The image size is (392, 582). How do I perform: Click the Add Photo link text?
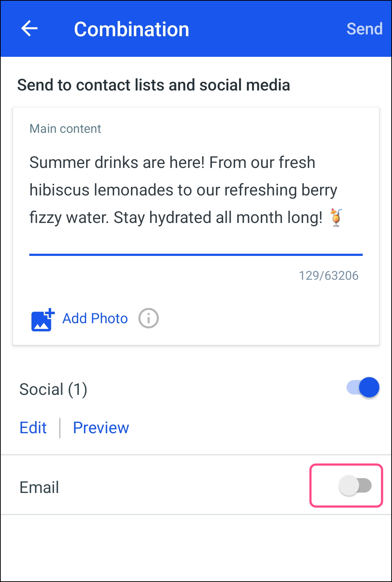click(95, 319)
